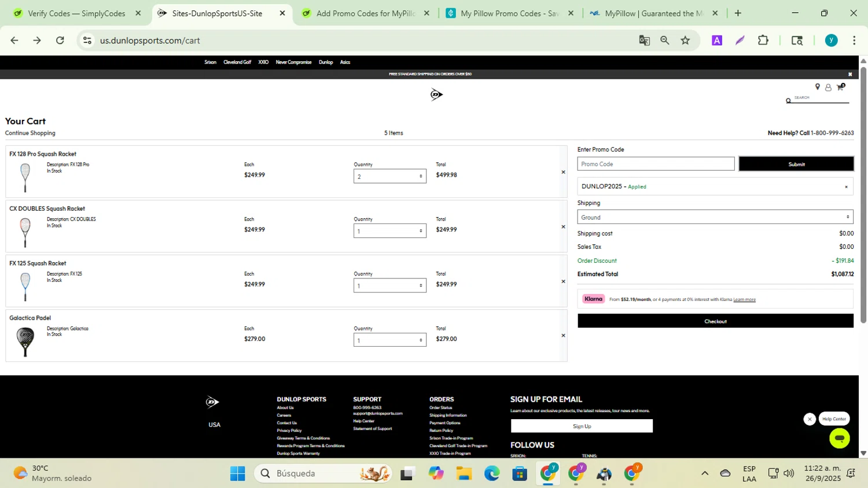Expand the Ground shipping method dropdown
Screen dimensions: 868x488
(715, 217)
